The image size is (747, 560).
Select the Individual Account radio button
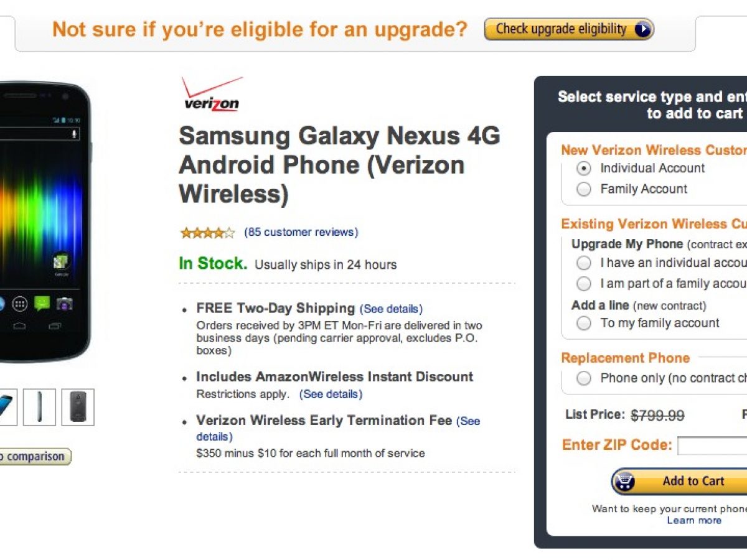tap(584, 168)
